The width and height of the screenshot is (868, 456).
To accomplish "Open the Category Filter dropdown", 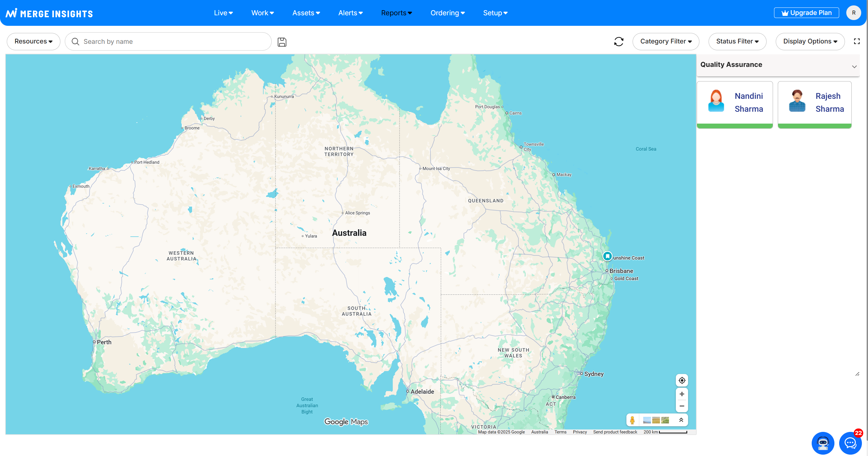I will (x=666, y=41).
